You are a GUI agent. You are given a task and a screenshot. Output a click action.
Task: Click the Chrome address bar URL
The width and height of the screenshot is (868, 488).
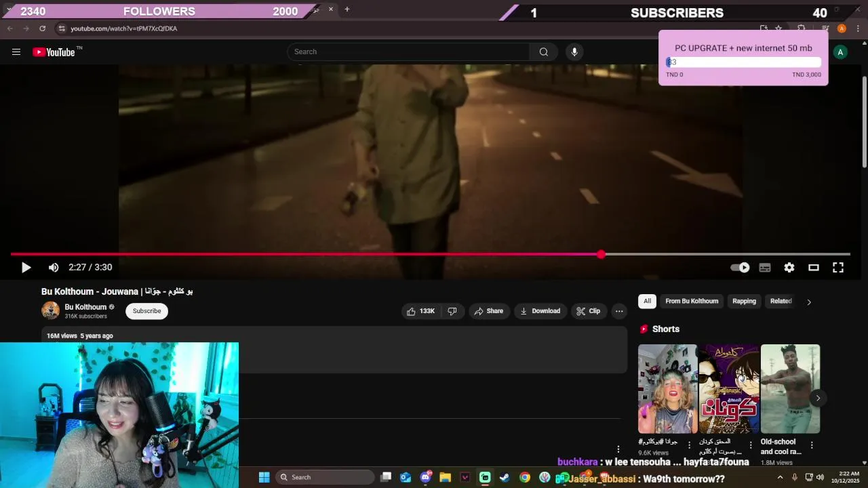123,28
